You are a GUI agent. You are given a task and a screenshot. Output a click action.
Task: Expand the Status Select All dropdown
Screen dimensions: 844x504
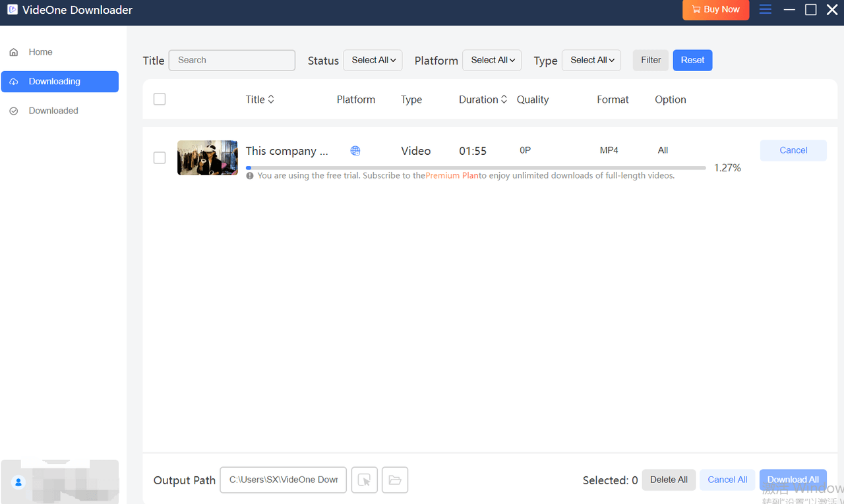click(373, 60)
